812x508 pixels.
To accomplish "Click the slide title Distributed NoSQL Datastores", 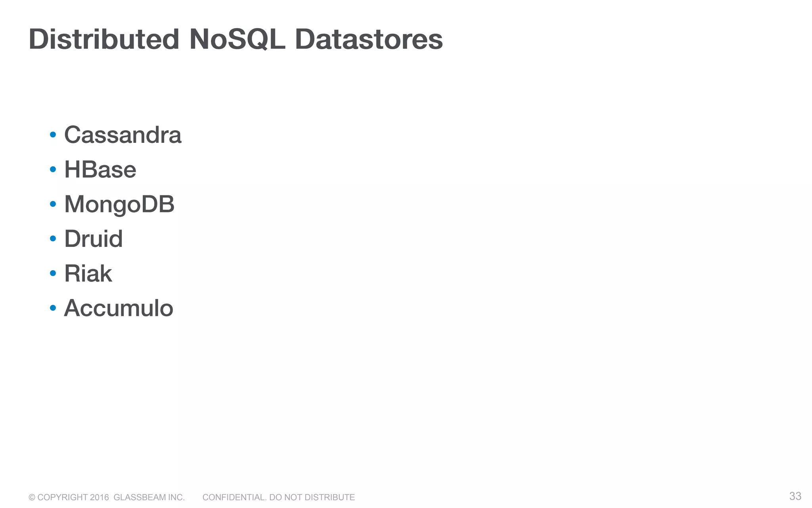I will coord(236,40).
